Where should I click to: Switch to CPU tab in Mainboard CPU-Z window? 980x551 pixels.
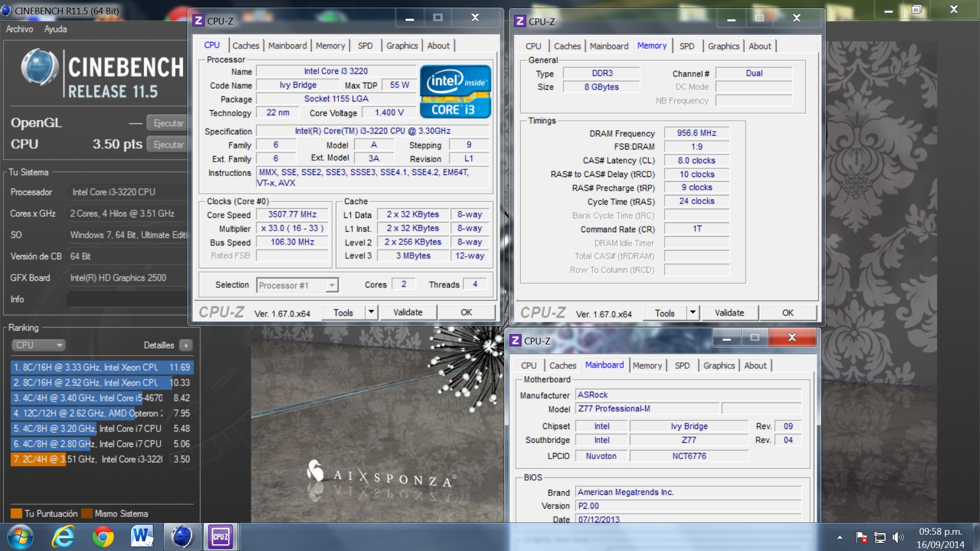pyautogui.click(x=529, y=365)
